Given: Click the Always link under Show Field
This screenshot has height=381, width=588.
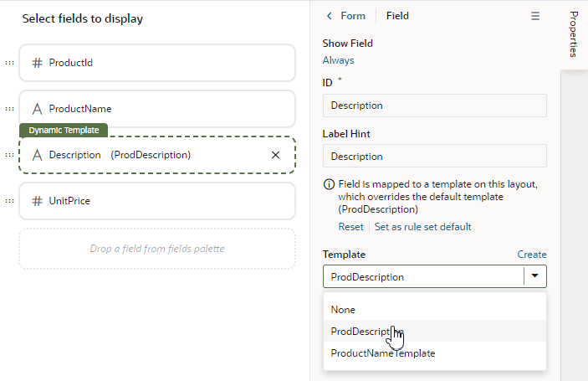Looking at the screenshot, I should tap(338, 60).
